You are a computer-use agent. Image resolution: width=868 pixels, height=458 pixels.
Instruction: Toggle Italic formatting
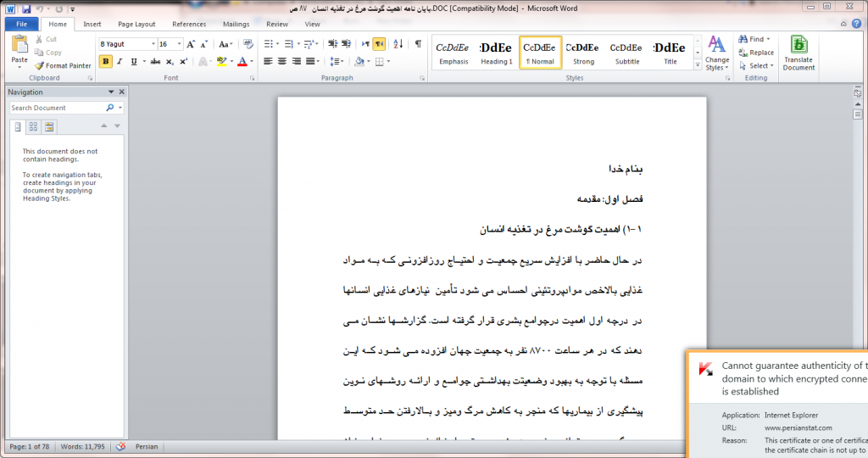click(x=120, y=61)
